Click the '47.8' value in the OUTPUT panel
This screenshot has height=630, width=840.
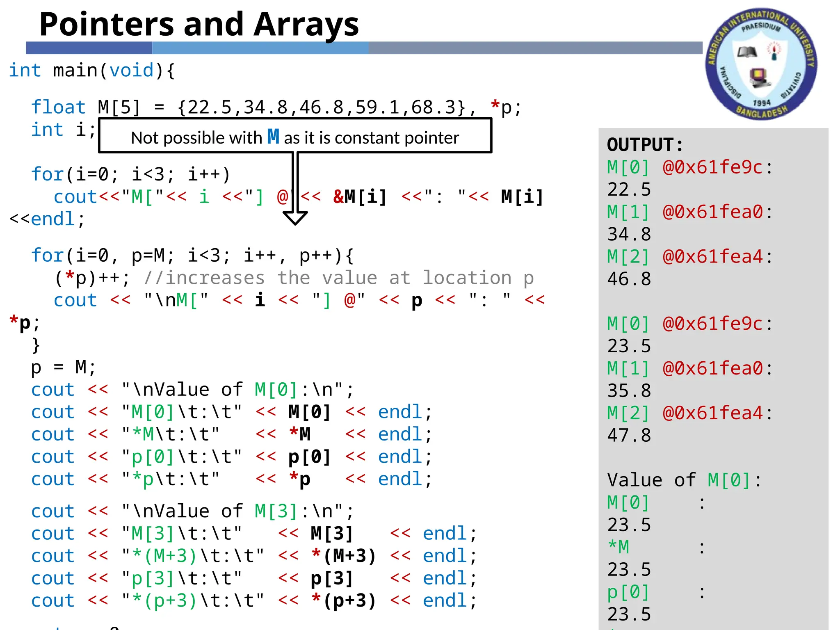coord(629,435)
